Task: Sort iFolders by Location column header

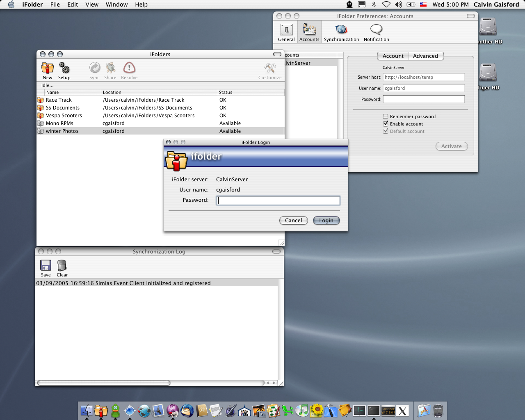Action: (160, 92)
